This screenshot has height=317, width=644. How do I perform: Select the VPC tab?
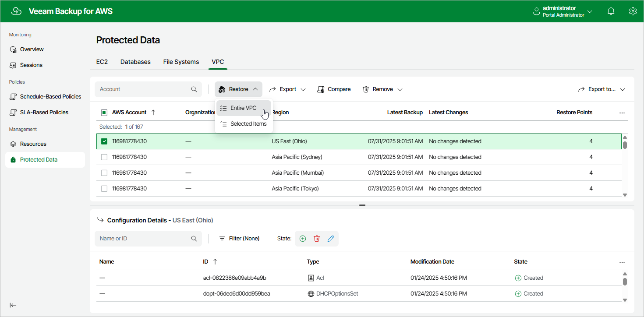pyautogui.click(x=218, y=62)
